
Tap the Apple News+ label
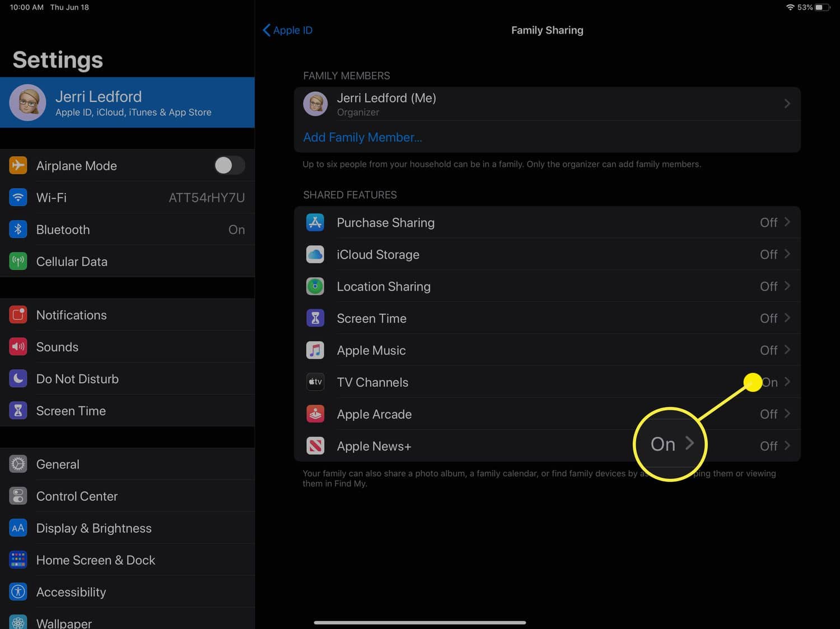tap(374, 446)
